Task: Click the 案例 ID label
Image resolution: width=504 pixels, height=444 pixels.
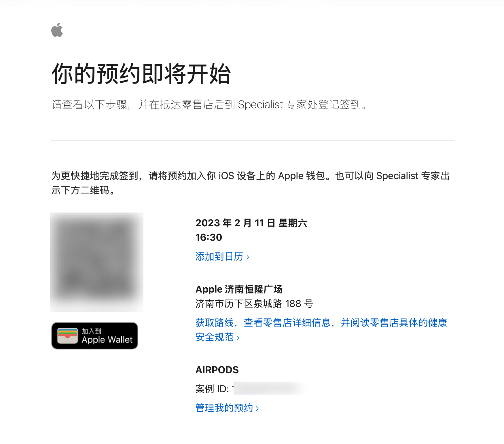Action: point(212,389)
